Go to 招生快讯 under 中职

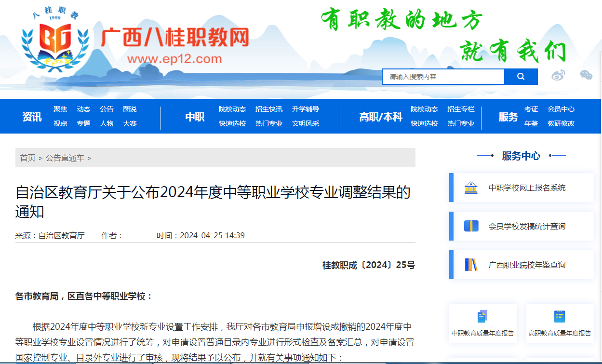269,109
